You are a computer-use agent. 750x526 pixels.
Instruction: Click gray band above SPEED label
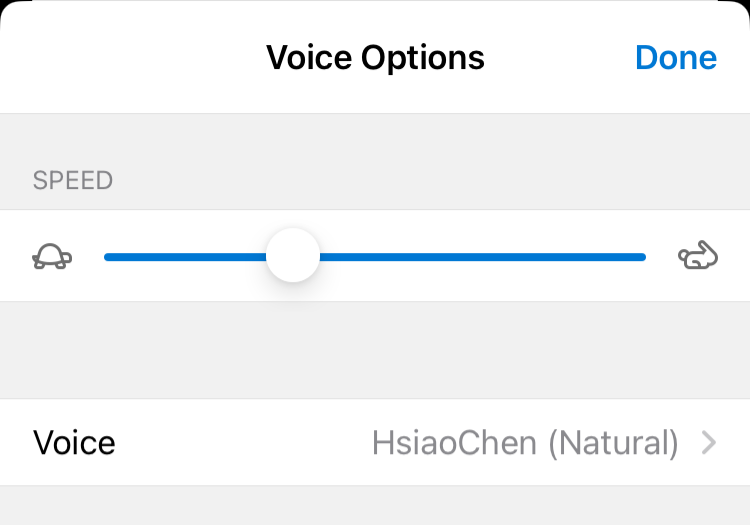pyautogui.click(x=375, y=135)
